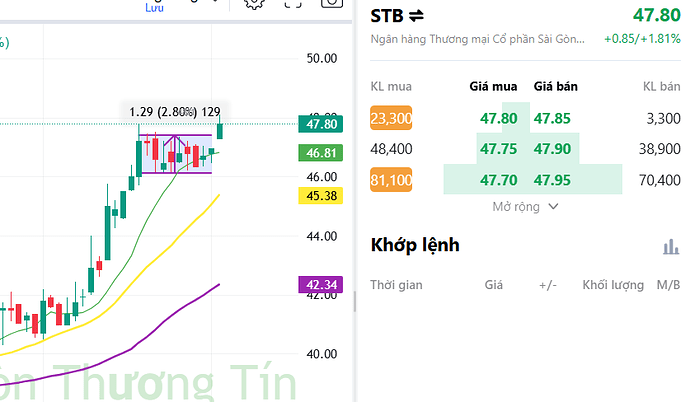Screen dimensions: 690x402
Task: Click the Lưu save link
Action: click(154, 7)
